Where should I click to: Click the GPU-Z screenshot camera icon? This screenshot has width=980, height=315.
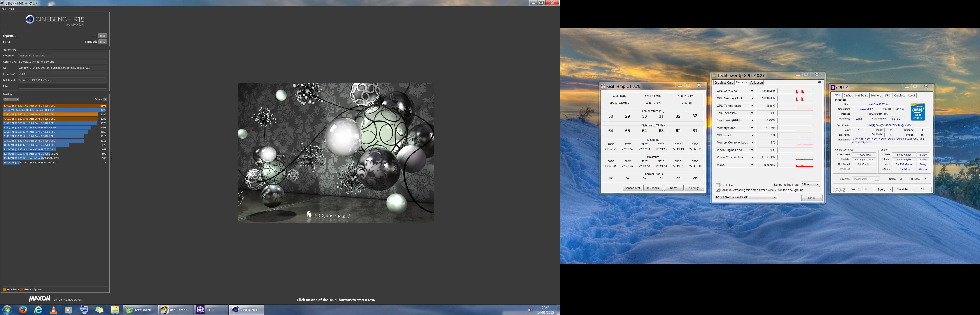(819, 82)
